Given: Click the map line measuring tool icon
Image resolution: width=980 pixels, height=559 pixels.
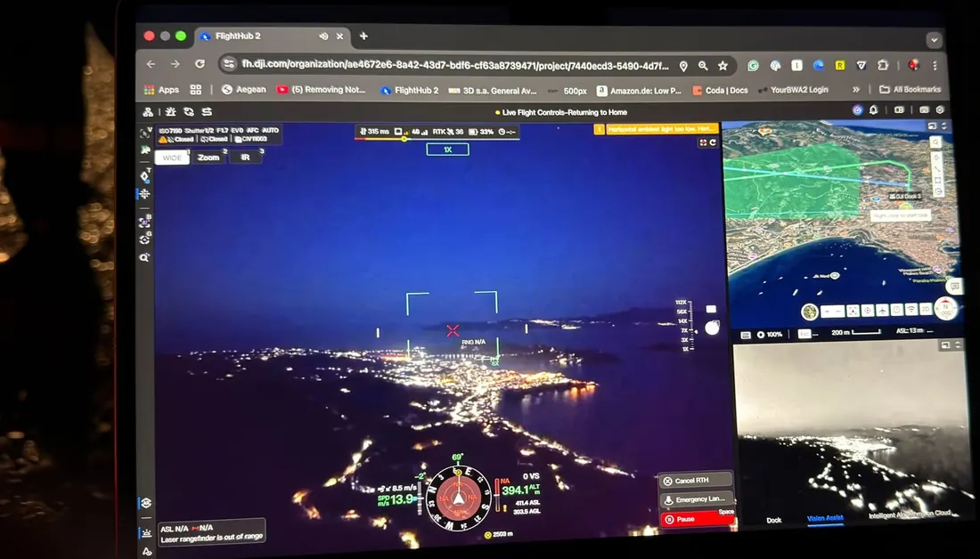Looking at the screenshot, I should (x=936, y=168).
